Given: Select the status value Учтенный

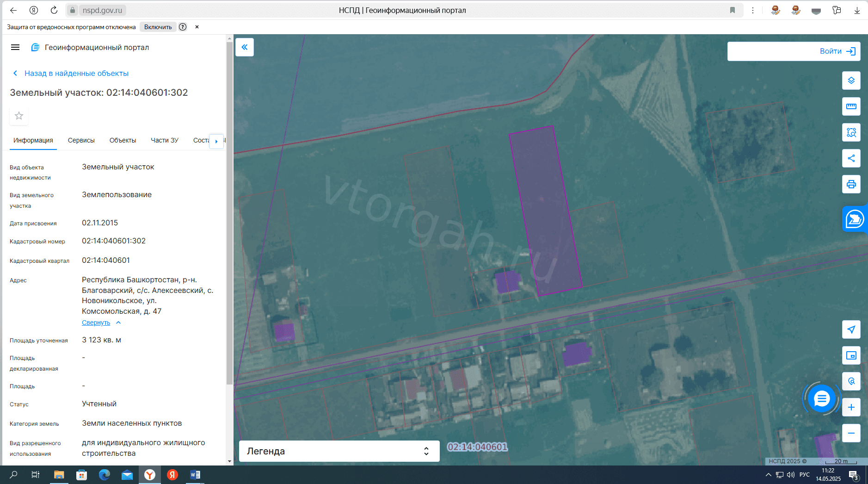Looking at the screenshot, I should click(x=99, y=403).
